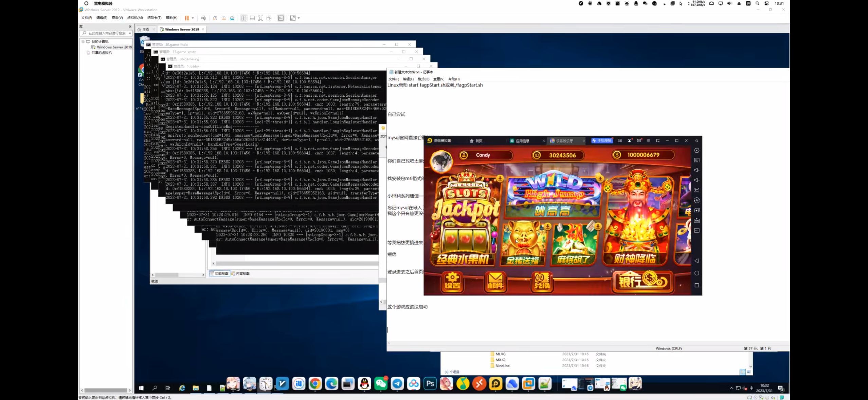Image resolution: width=868 pixels, height=400 pixels.
Task: Expand the VMware stretch view dropdown arrow
Action: pyautogui.click(x=299, y=18)
